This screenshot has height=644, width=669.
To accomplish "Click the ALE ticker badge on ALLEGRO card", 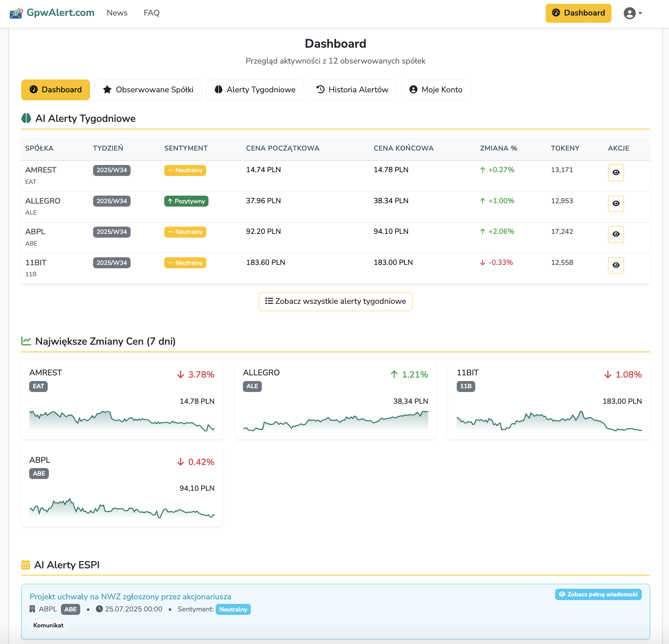I will coord(252,386).
